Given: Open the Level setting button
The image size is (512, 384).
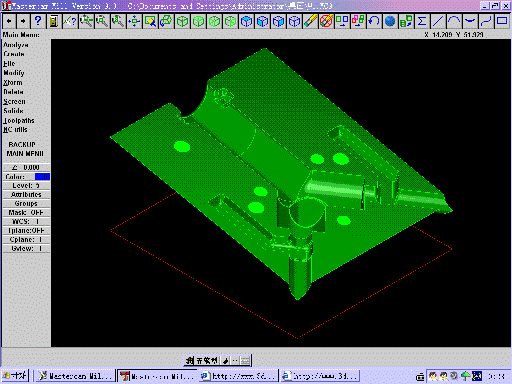Looking at the screenshot, I should 26,186.
